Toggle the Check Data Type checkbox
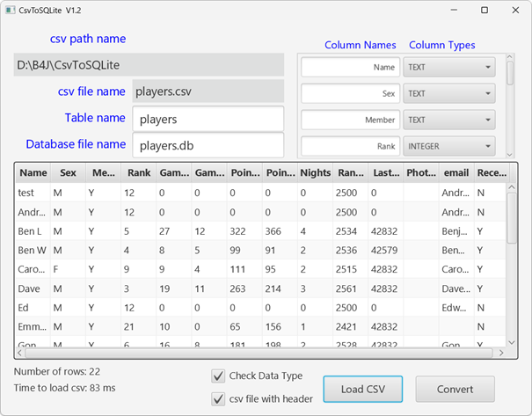 218,376
